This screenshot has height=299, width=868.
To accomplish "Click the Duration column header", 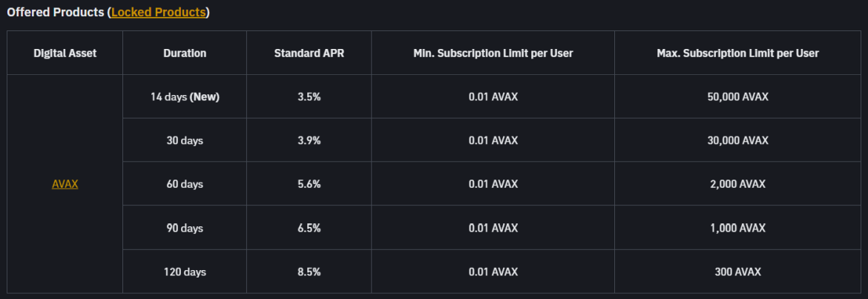I will coord(185,53).
